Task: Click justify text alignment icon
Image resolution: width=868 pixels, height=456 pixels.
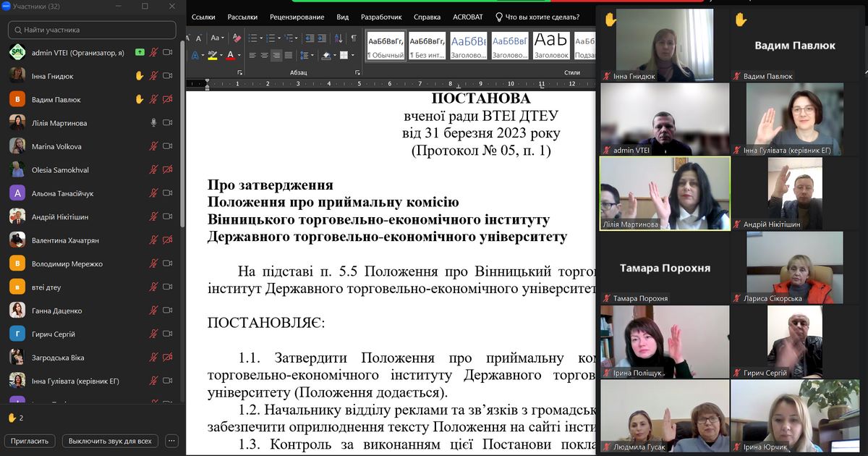Action: (289, 55)
